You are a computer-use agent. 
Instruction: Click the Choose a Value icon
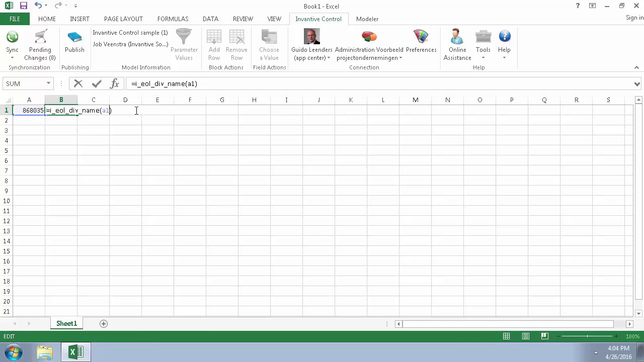[x=269, y=37]
